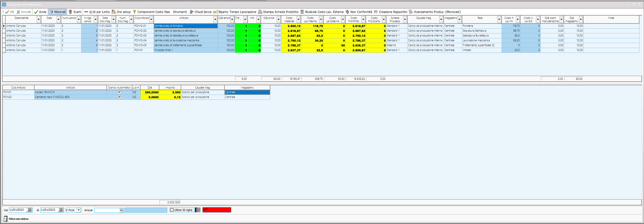Open the Dipendente column filter dropdown

(39, 19)
